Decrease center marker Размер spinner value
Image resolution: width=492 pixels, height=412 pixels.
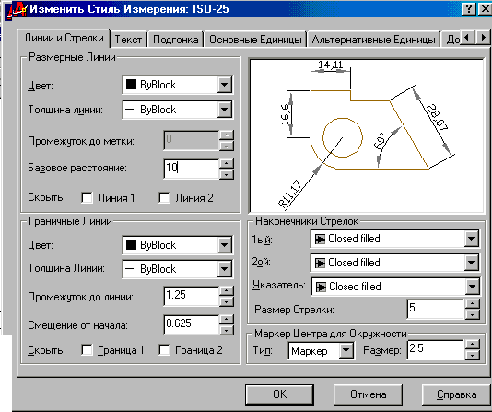click(x=472, y=355)
